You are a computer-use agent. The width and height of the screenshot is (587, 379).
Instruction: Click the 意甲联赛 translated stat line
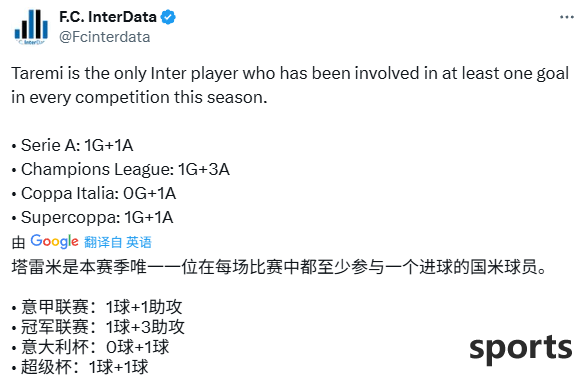coord(97,307)
